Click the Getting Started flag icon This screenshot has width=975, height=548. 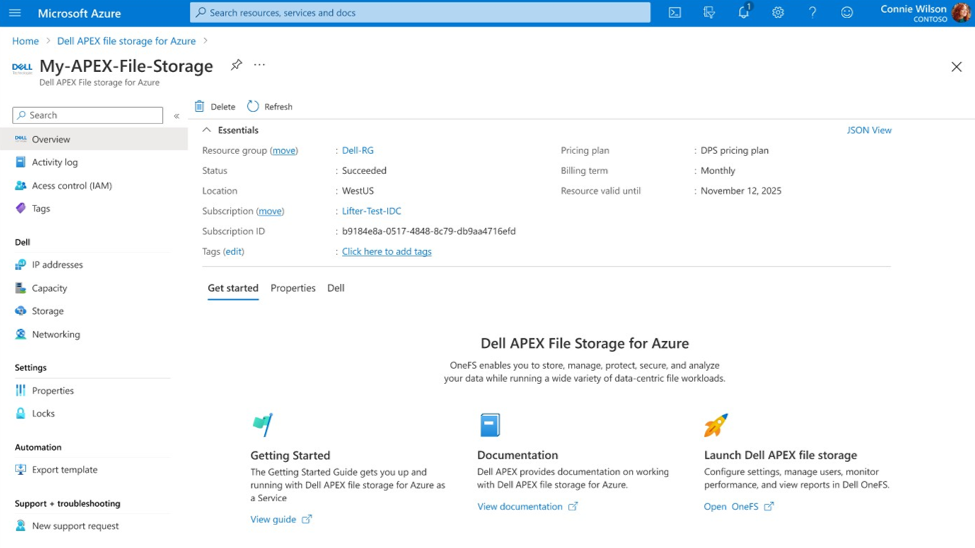pyautogui.click(x=263, y=425)
